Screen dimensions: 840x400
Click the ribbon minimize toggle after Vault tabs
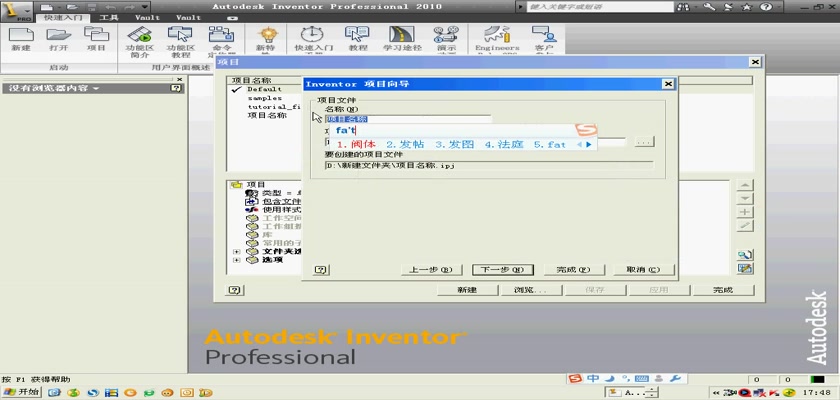coord(232,18)
